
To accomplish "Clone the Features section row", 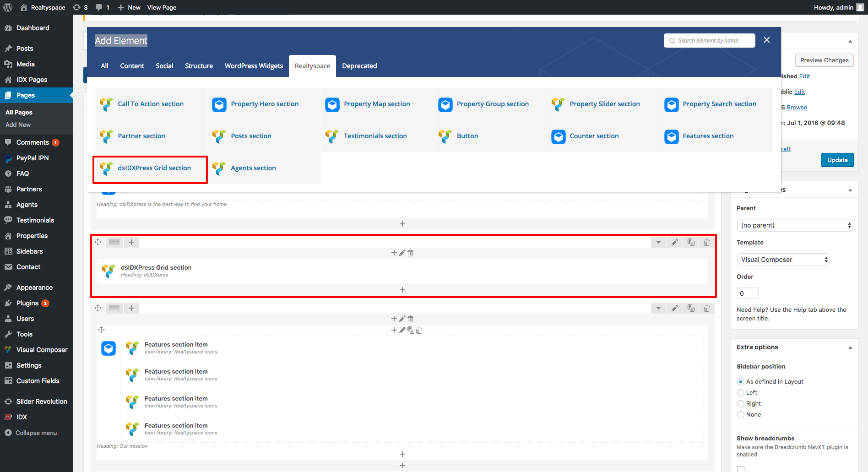I will 691,308.
